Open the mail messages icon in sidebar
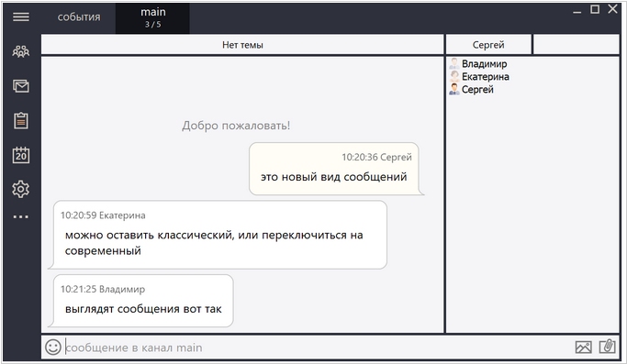627x364 pixels. point(21,86)
